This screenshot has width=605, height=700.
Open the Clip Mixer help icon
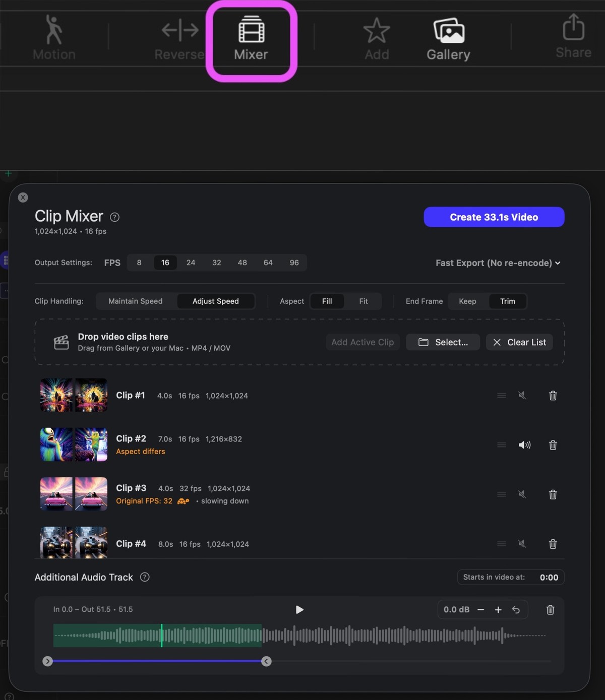[114, 217]
